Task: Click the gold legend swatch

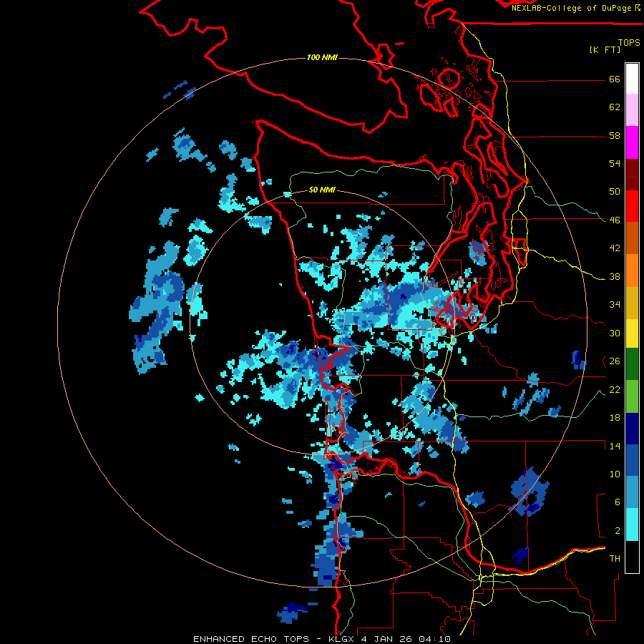Action: [x=632, y=303]
